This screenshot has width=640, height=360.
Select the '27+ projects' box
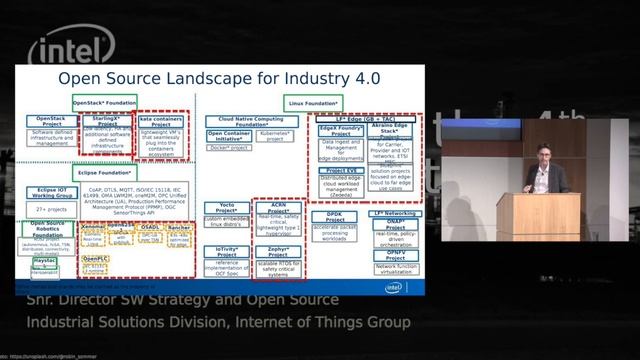[x=51, y=209]
